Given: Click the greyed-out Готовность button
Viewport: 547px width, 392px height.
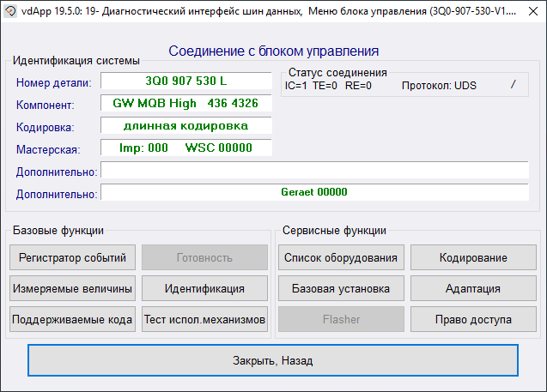Looking at the screenshot, I should tap(204, 257).
